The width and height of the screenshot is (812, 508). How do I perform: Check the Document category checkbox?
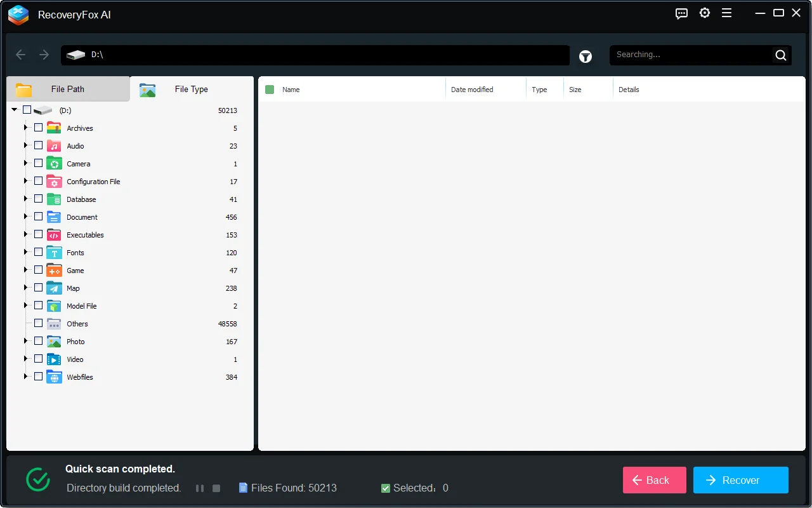coord(38,216)
